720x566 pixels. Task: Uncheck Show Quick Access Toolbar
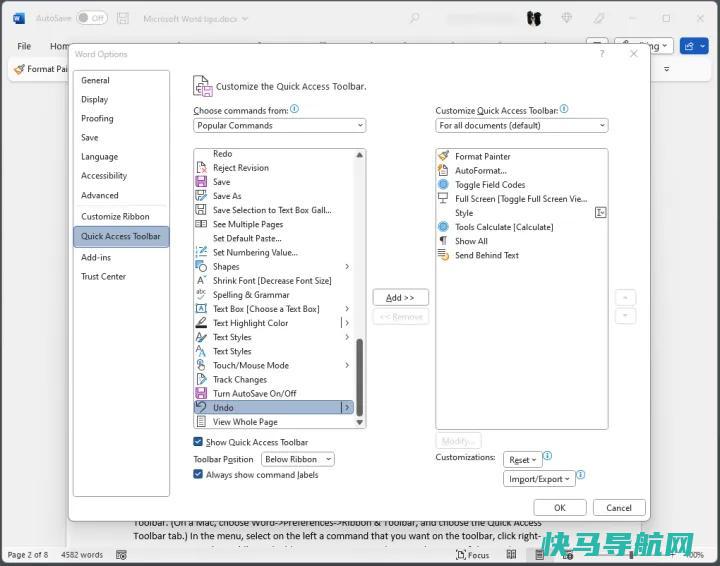tap(198, 442)
